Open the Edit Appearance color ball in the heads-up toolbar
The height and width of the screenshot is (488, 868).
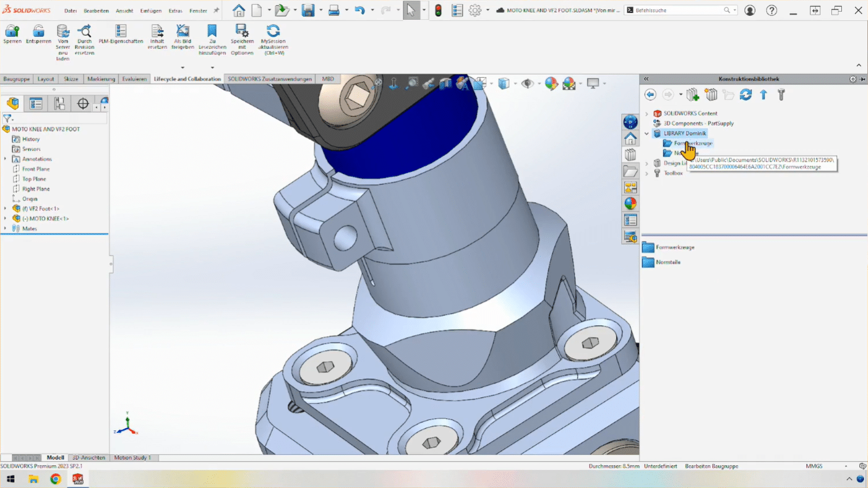coord(551,82)
